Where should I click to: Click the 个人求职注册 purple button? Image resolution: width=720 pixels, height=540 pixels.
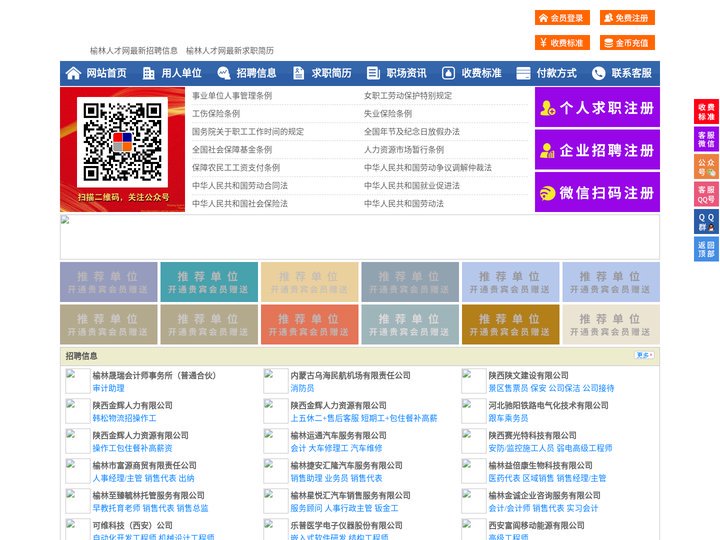tap(597, 107)
